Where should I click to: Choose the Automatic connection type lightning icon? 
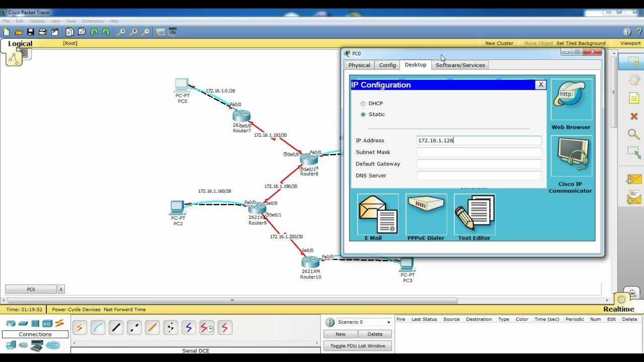tap(79, 328)
